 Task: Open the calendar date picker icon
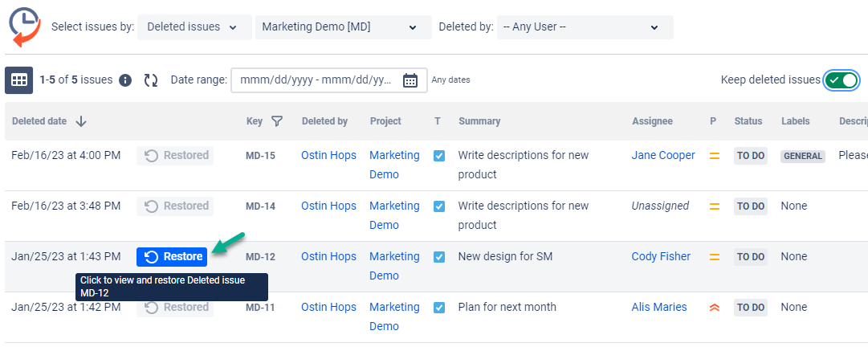click(410, 80)
